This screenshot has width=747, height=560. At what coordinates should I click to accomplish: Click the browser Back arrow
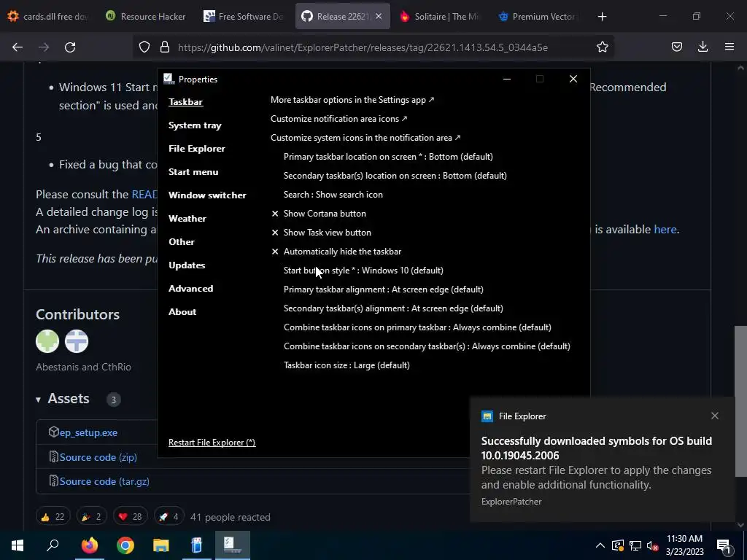click(x=18, y=47)
